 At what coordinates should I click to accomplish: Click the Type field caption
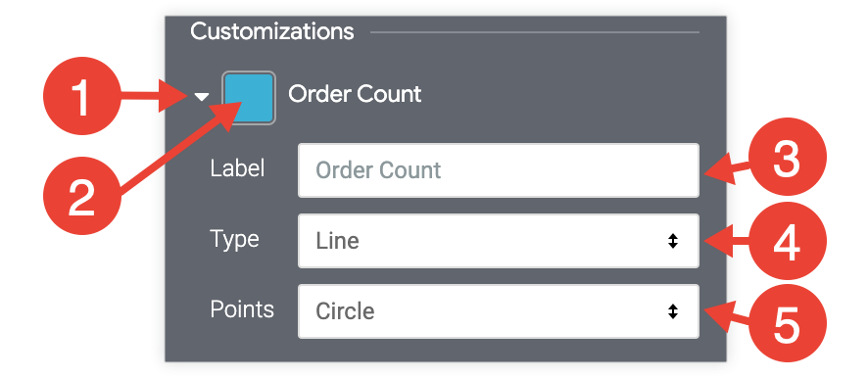click(x=235, y=240)
